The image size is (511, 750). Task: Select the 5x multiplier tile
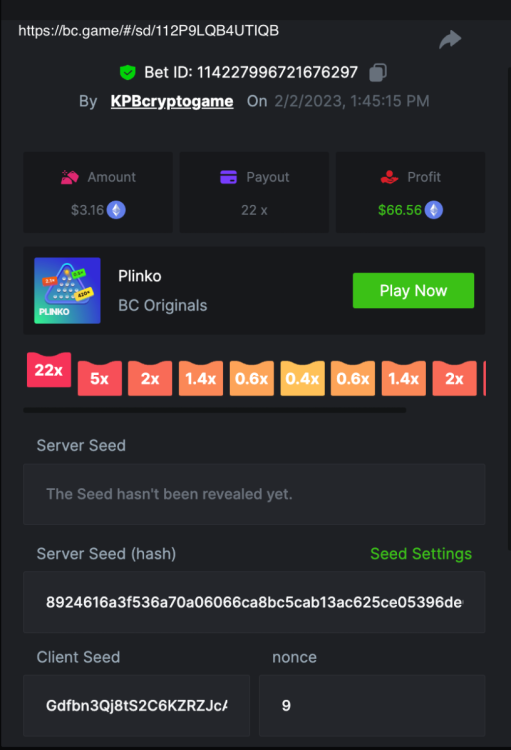click(x=100, y=378)
